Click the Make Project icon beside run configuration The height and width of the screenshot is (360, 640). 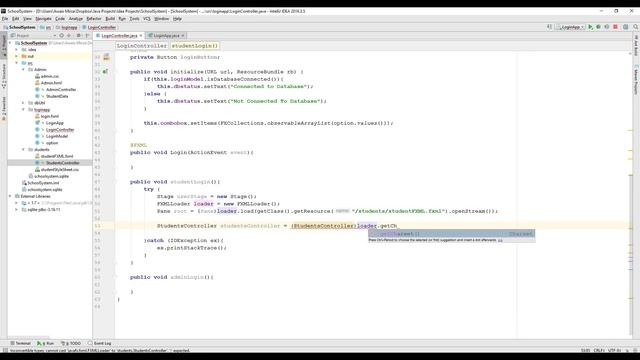(549, 27)
